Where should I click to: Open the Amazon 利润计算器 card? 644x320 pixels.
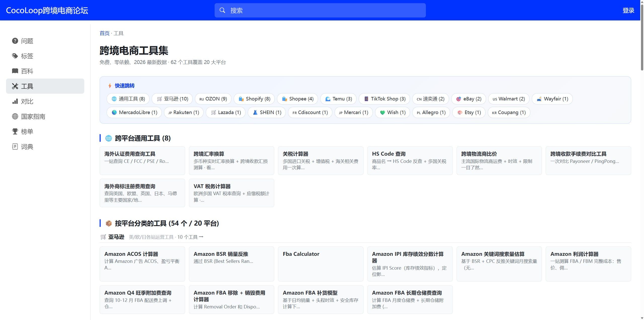tap(588, 264)
